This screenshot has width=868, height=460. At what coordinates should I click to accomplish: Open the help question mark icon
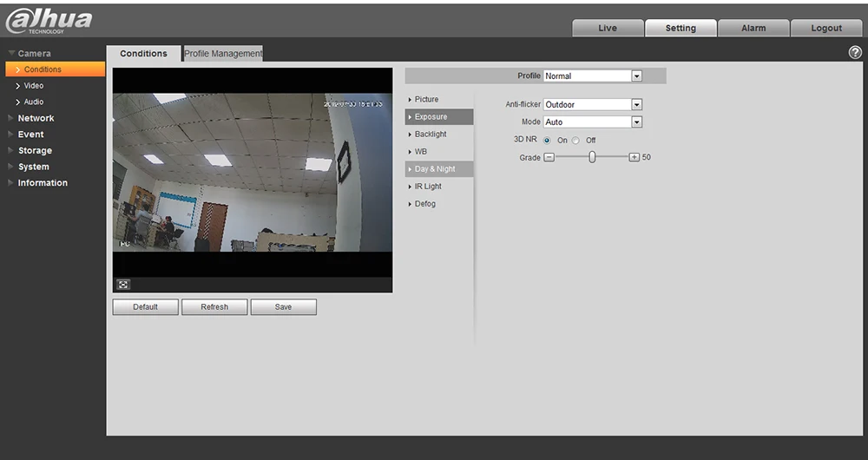(x=855, y=53)
